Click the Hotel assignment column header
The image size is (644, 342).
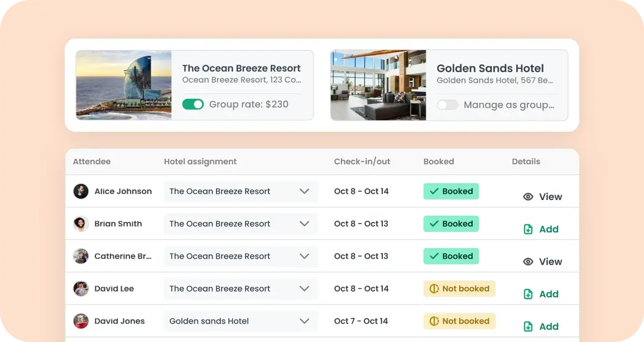coord(200,161)
